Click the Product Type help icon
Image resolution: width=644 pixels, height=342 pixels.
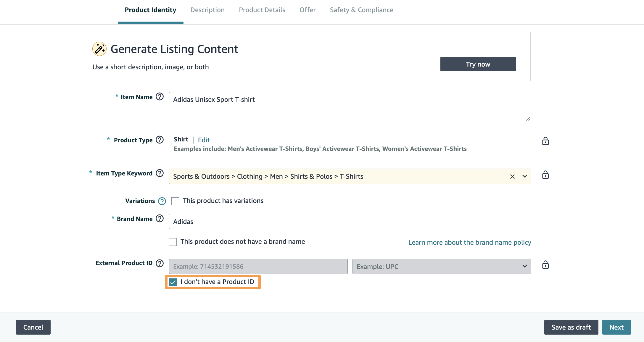[x=160, y=140]
